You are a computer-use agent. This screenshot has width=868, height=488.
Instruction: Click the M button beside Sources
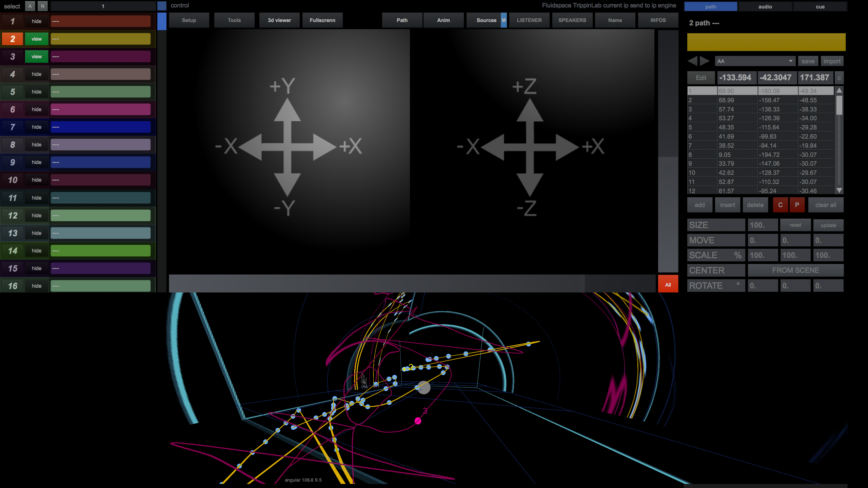click(x=504, y=20)
